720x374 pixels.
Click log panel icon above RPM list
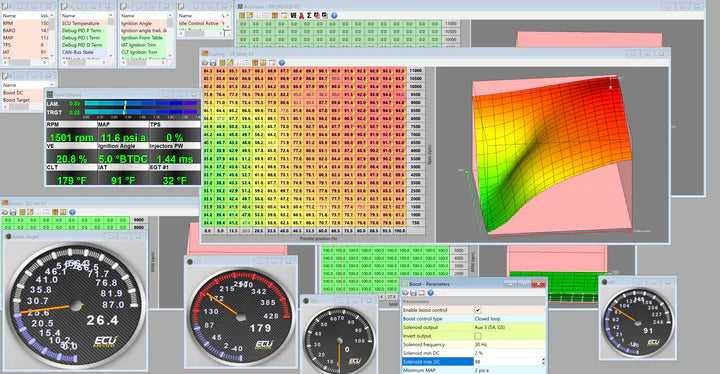coord(5,6)
